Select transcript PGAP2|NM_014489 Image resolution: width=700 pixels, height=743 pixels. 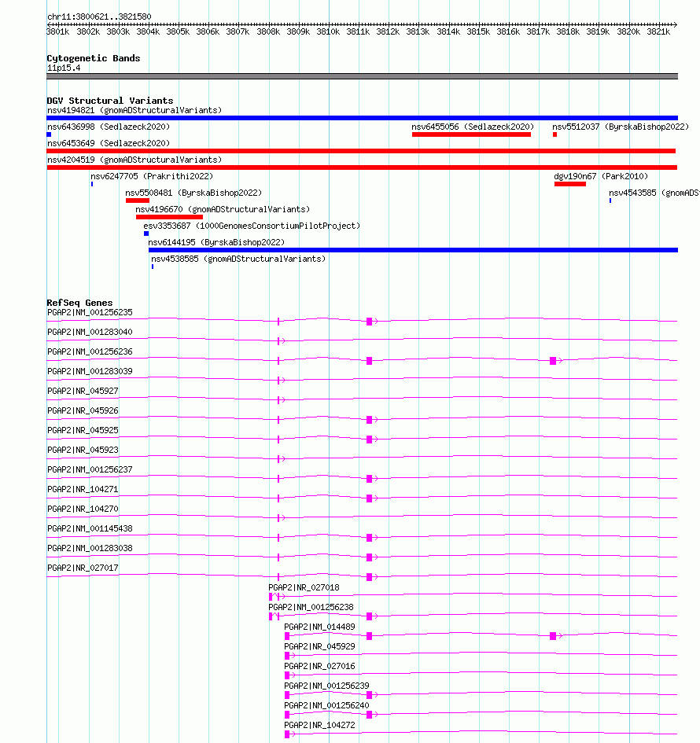point(319,627)
